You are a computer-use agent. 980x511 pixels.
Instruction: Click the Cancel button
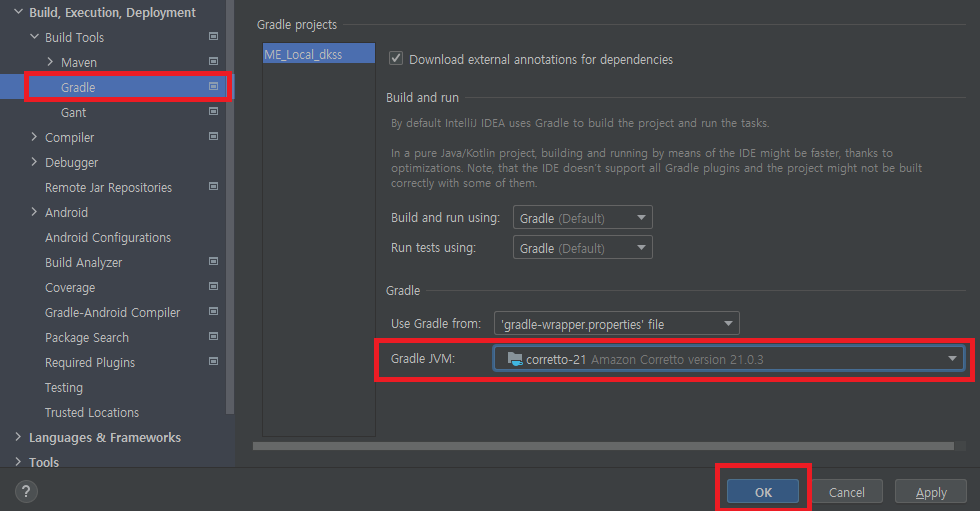[x=847, y=492]
